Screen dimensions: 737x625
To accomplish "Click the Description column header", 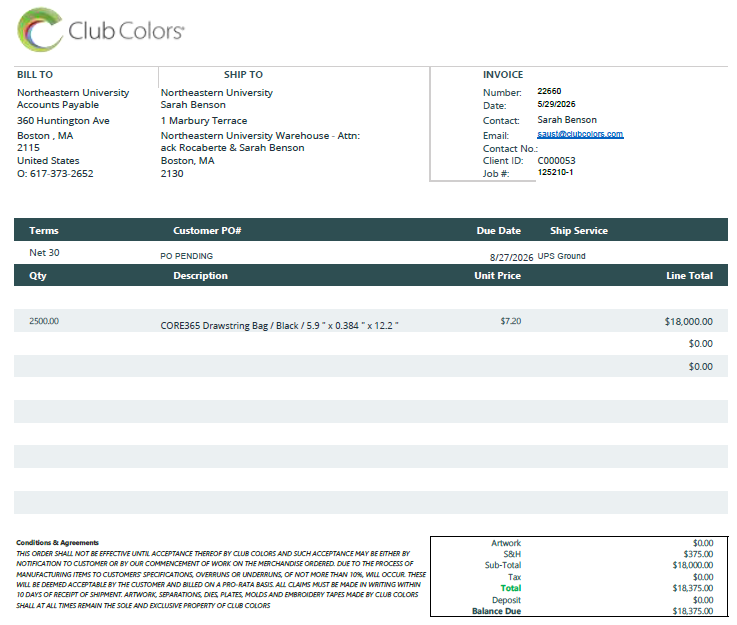I will (x=200, y=276).
